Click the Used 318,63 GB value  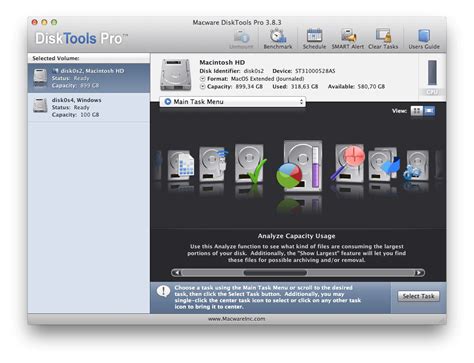(296, 87)
